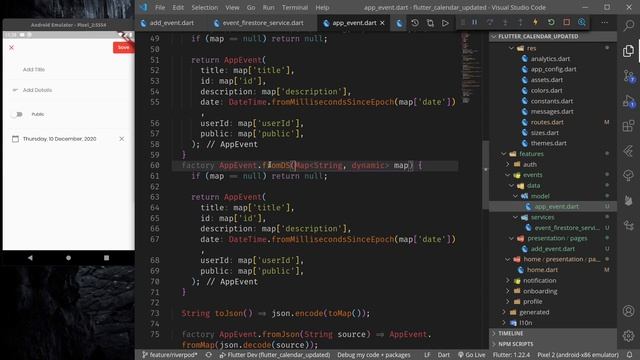640x360 pixels.
Task: Close the add event form with red X
Action: coord(11,47)
